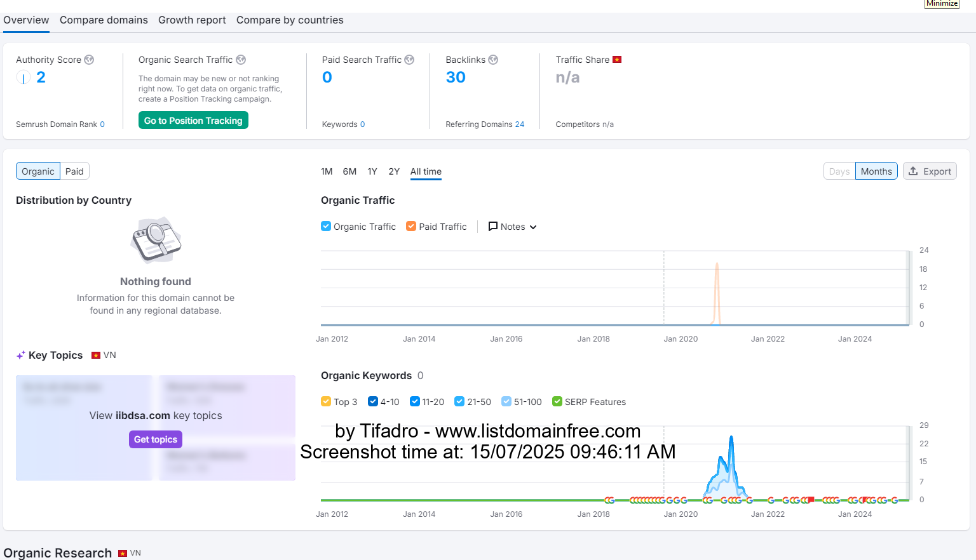Click the Vietnam flag next to Traffic Share
The width and height of the screenshot is (976, 560).
click(616, 60)
